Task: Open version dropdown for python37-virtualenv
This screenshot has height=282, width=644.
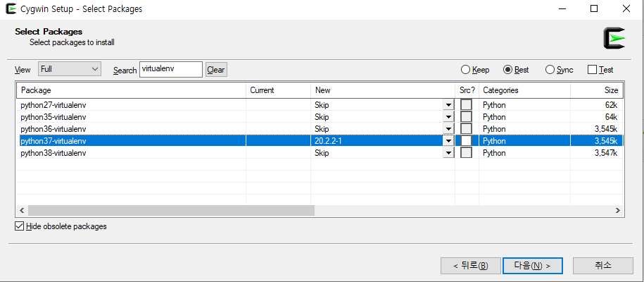Action: (x=448, y=141)
